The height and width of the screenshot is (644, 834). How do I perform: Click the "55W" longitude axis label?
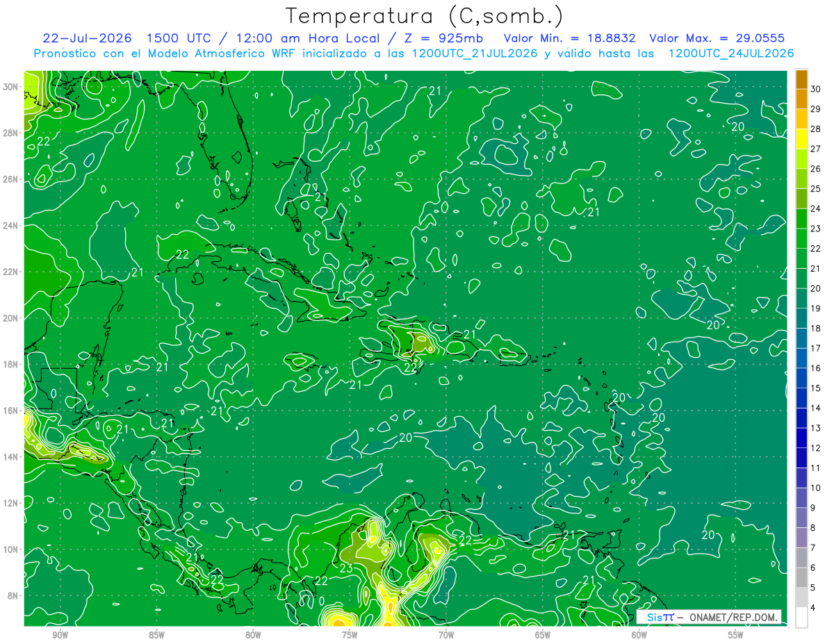coord(736,635)
